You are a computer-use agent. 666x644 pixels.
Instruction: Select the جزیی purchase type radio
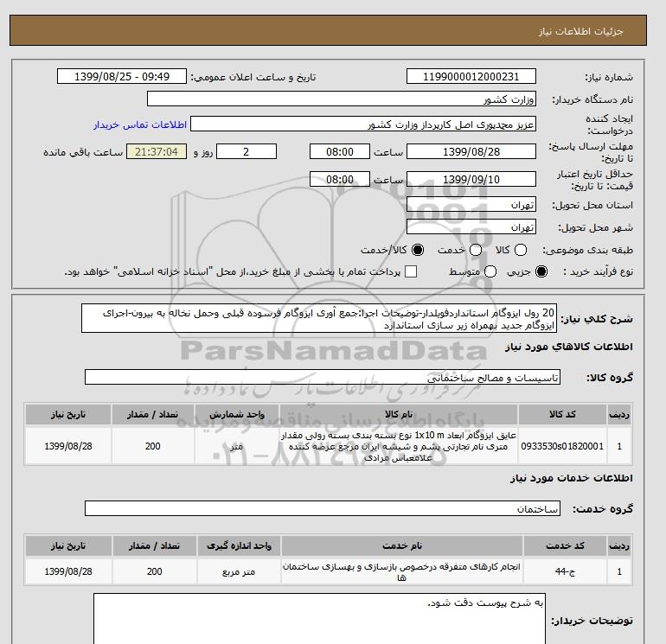tap(541, 271)
